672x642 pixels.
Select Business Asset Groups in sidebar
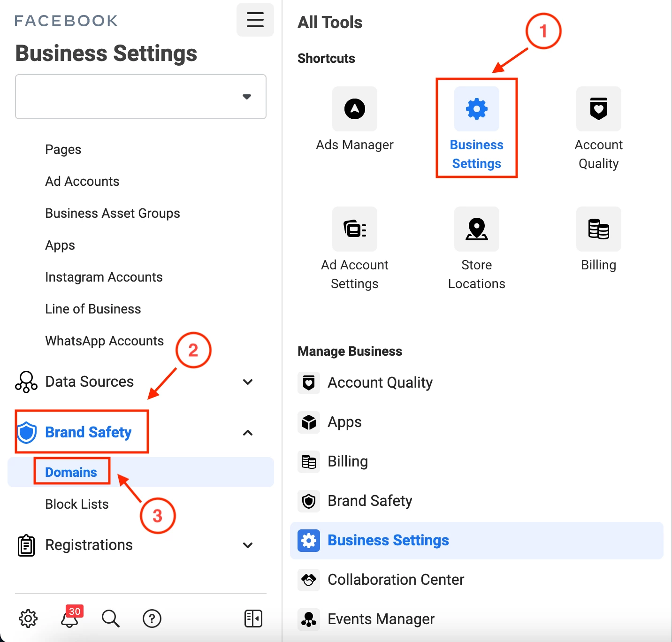pos(113,214)
